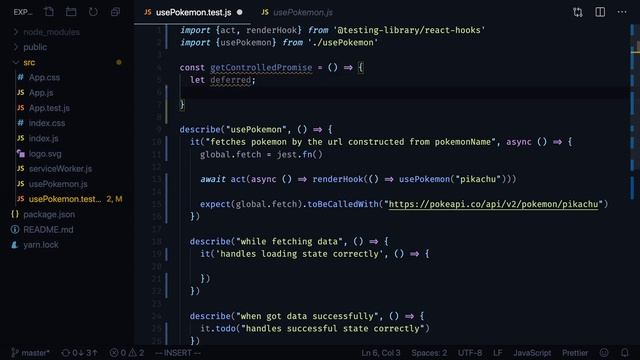
Task: Expand the public folder
Action: click(x=35, y=47)
